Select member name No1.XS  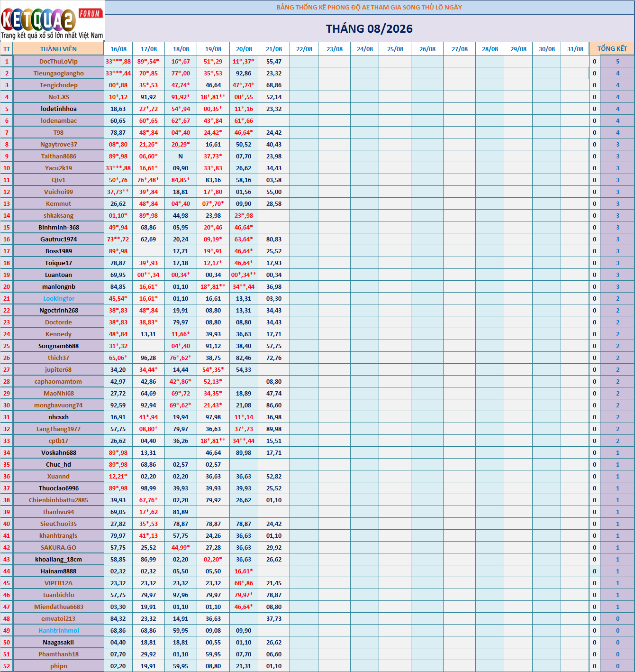click(x=58, y=97)
